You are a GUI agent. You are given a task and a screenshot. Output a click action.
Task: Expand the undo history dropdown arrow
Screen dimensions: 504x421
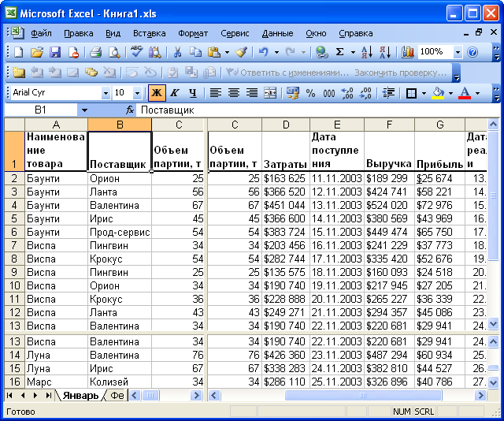pos(276,52)
